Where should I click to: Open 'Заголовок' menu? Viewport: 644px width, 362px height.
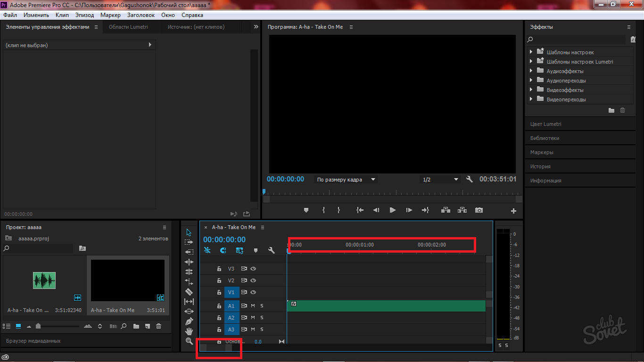pos(141,15)
